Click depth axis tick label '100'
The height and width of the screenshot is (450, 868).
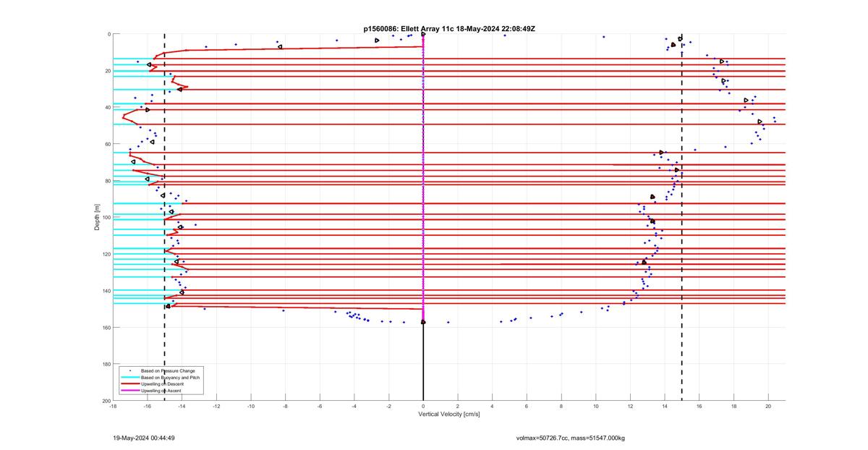(x=106, y=217)
